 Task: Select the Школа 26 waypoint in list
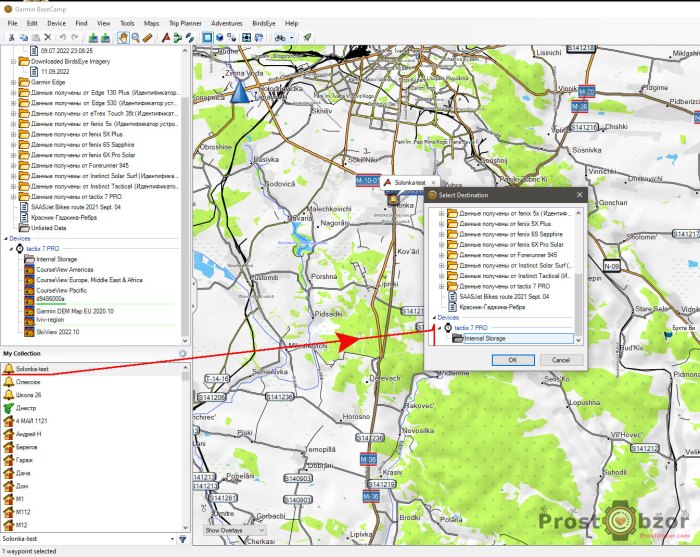pos(29,395)
